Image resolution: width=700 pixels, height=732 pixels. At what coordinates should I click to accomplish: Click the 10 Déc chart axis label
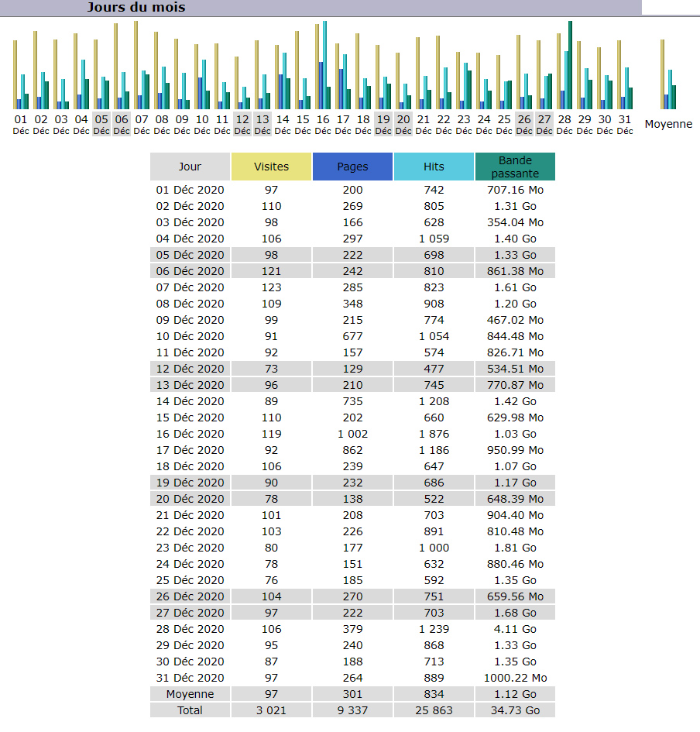click(x=202, y=125)
